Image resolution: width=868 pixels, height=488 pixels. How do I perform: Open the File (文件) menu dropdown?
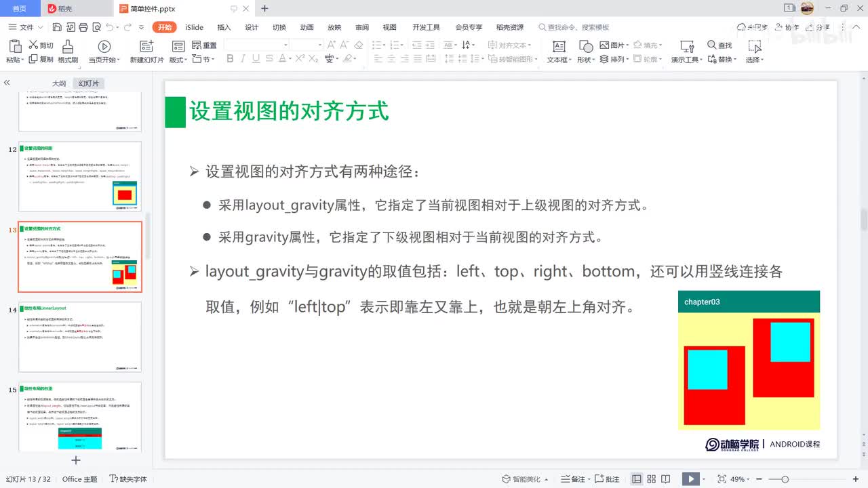coord(26,27)
